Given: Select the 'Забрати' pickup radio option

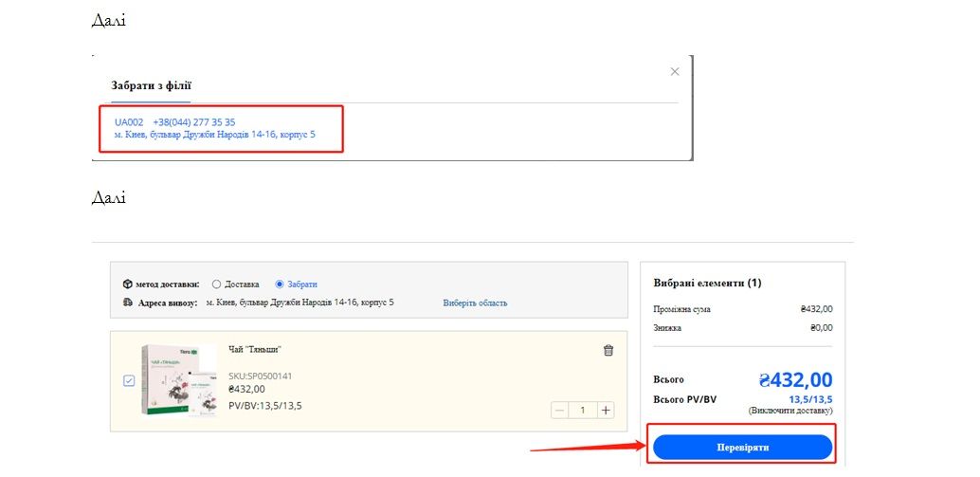Looking at the screenshot, I should tap(280, 284).
